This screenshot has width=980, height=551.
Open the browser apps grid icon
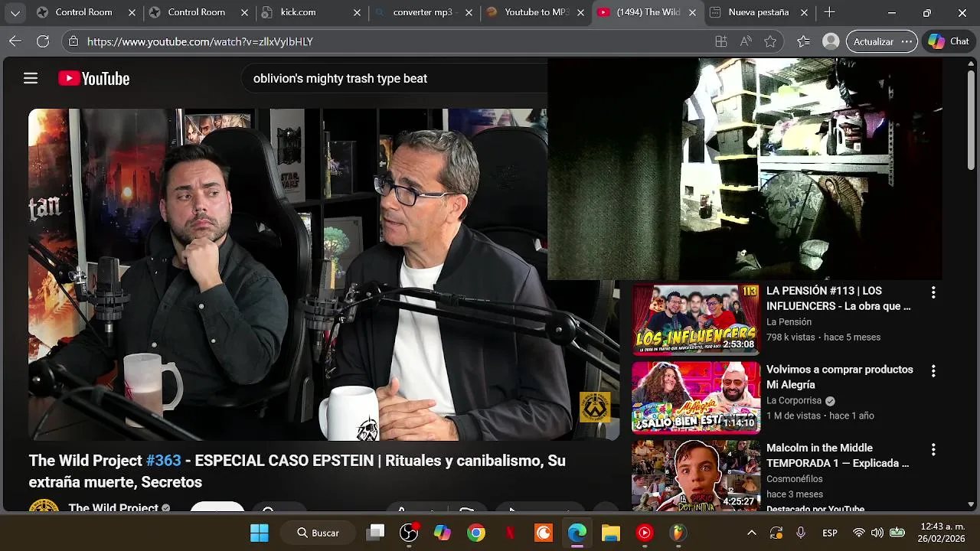(721, 41)
